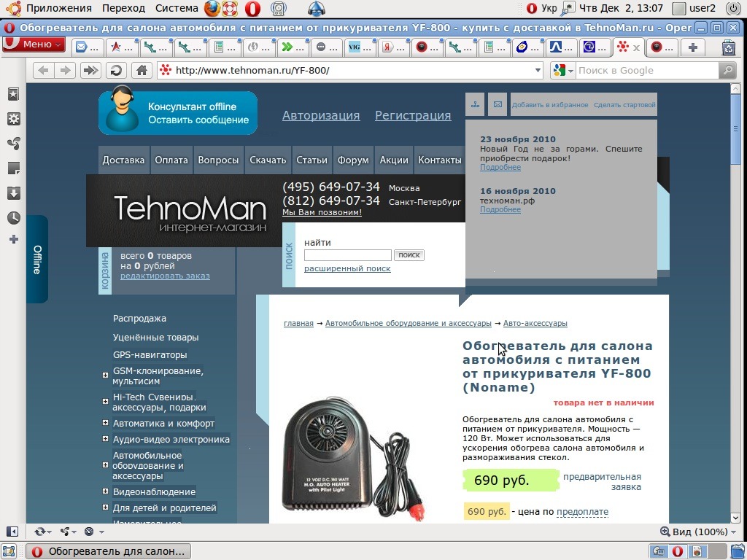Click the Fast Forward double-arrow button

90,71
